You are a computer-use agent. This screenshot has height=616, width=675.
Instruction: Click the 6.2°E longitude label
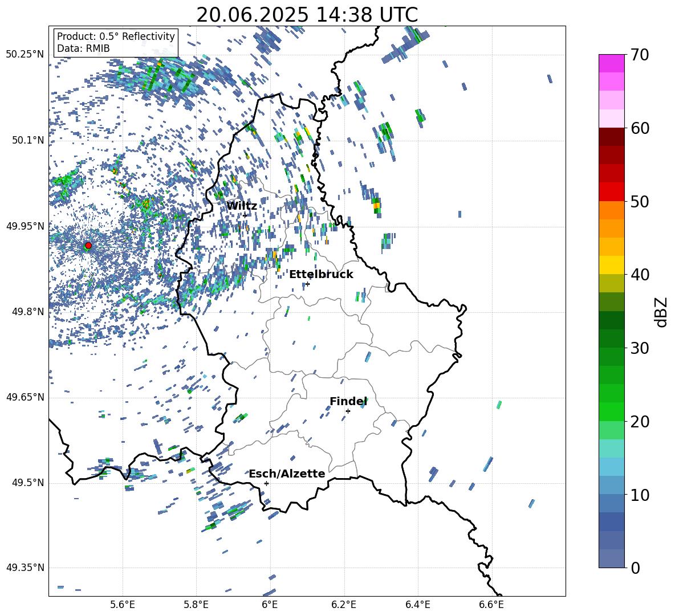coord(344,605)
